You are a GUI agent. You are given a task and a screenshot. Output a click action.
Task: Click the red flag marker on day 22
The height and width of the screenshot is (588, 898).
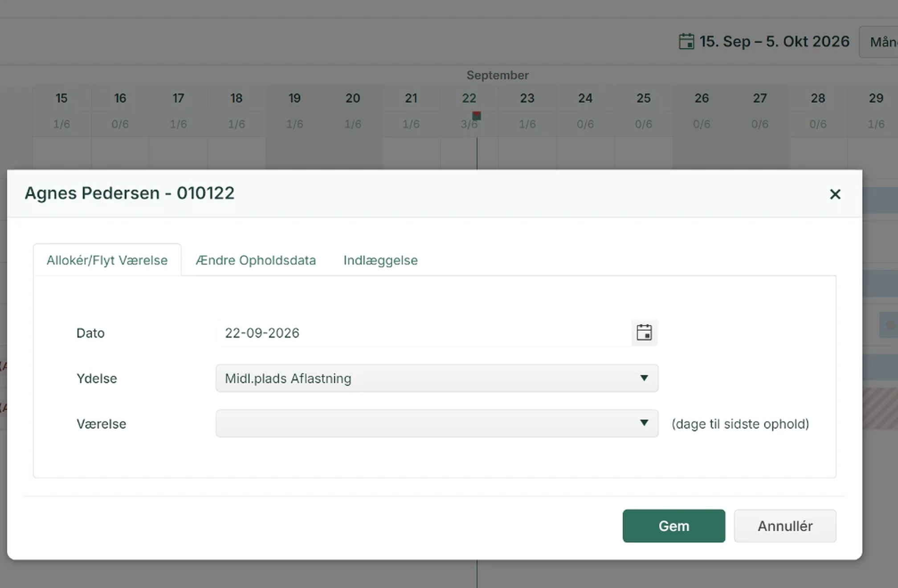tap(477, 116)
